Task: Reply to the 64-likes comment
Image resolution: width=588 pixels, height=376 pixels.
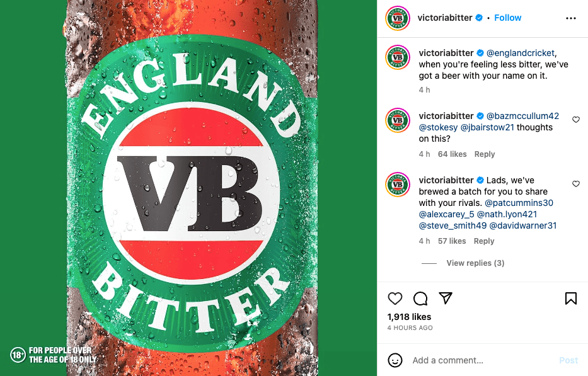Action: (485, 154)
